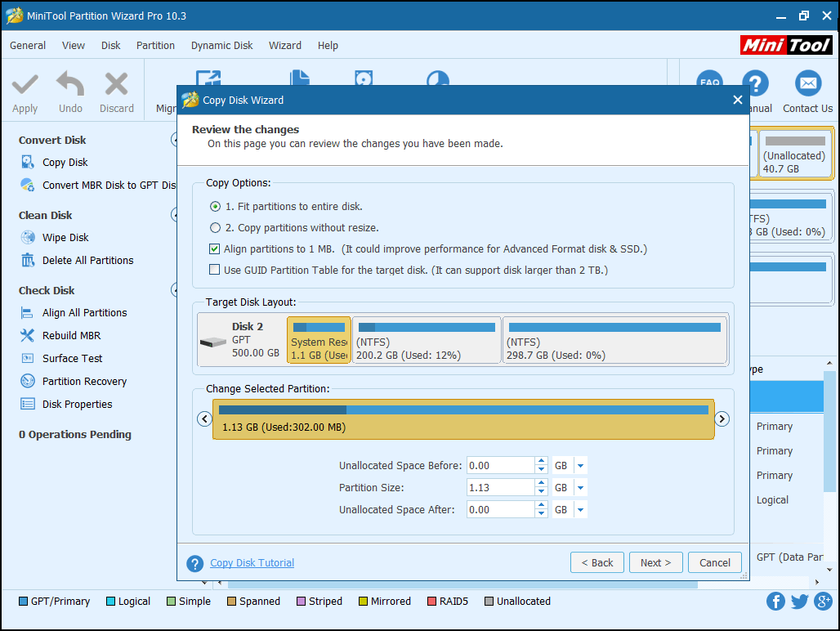Toggle Align partitions to 1 MB checkbox
The width and height of the screenshot is (840, 631).
215,248
